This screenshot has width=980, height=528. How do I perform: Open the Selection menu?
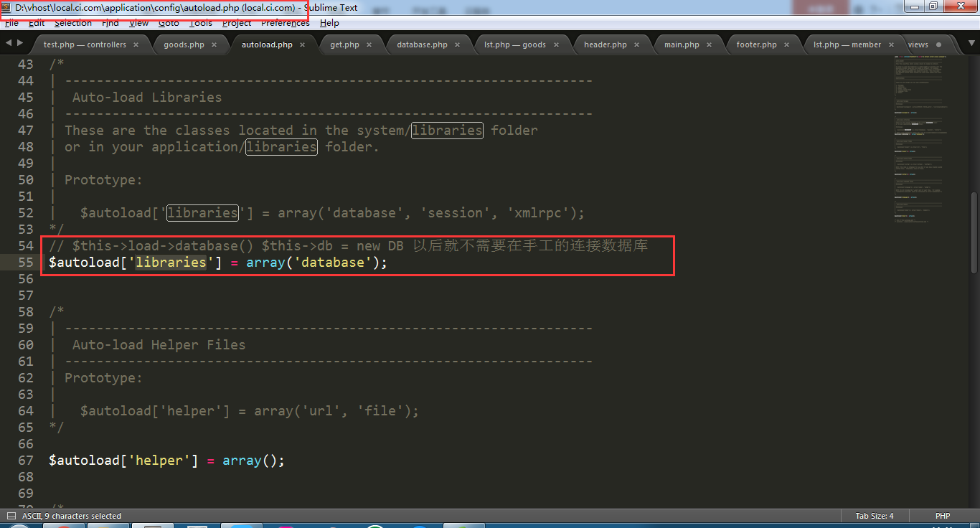tap(73, 23)
